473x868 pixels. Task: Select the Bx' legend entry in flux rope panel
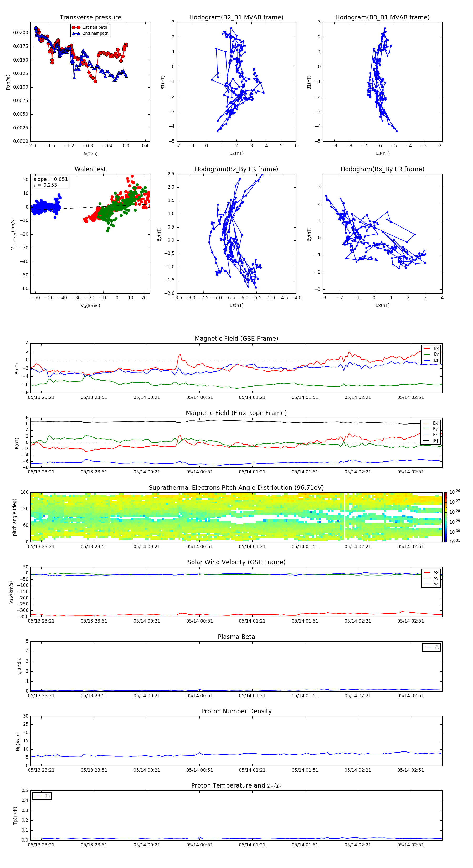431,423
